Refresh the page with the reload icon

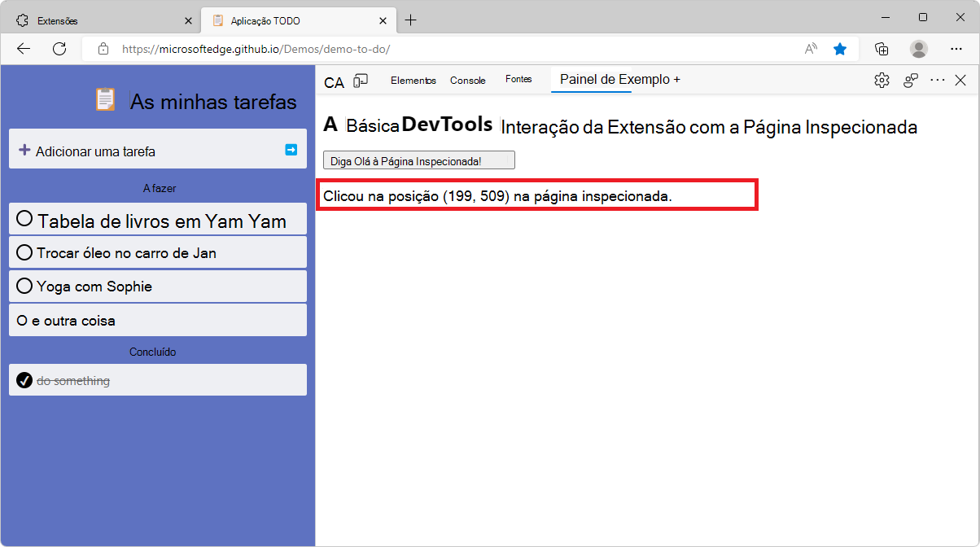pyautogui.click(x=59, y=49)
